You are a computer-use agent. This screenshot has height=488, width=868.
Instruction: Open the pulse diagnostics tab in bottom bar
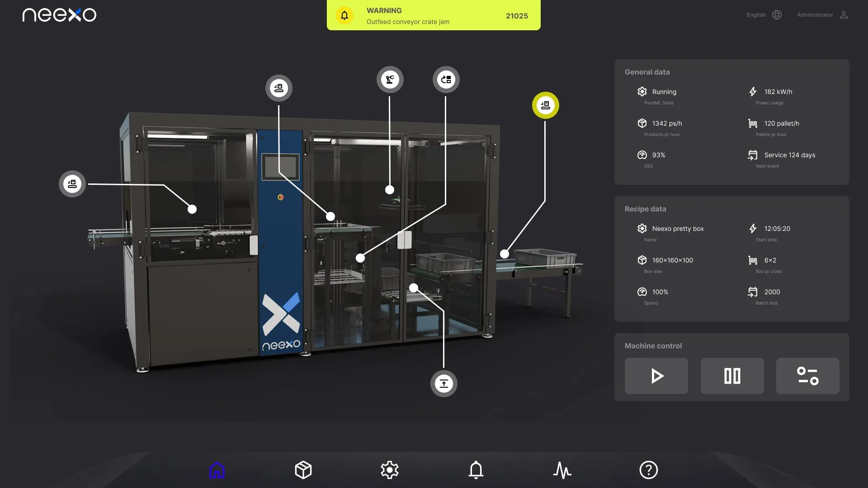[562, 470]
